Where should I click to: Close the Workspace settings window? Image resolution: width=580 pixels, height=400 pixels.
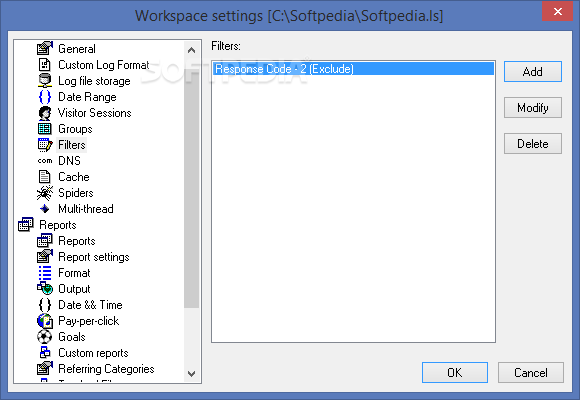click(x=558, y=11)
